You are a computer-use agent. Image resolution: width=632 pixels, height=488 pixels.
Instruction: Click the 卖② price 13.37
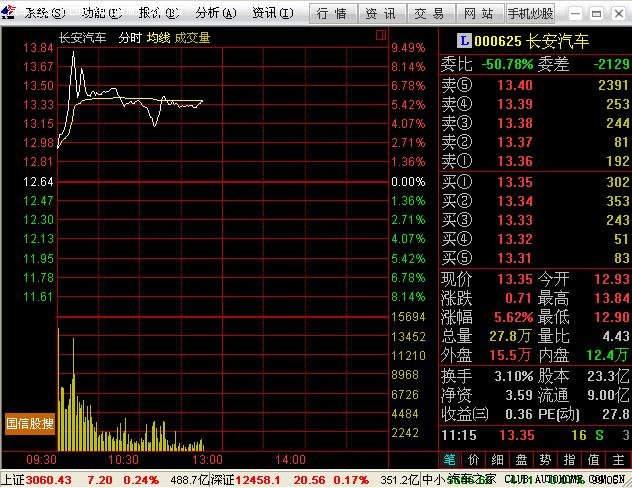515,142
